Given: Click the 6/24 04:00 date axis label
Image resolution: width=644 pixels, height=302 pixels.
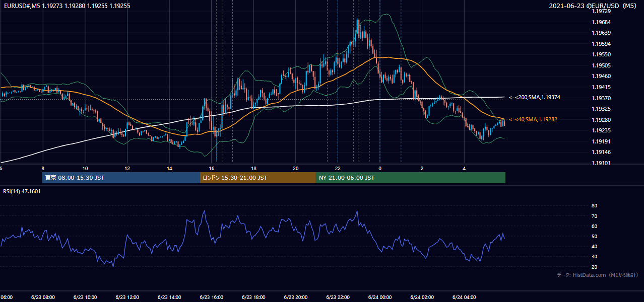Looking at the screenshot, I should (x=464, y=297).
